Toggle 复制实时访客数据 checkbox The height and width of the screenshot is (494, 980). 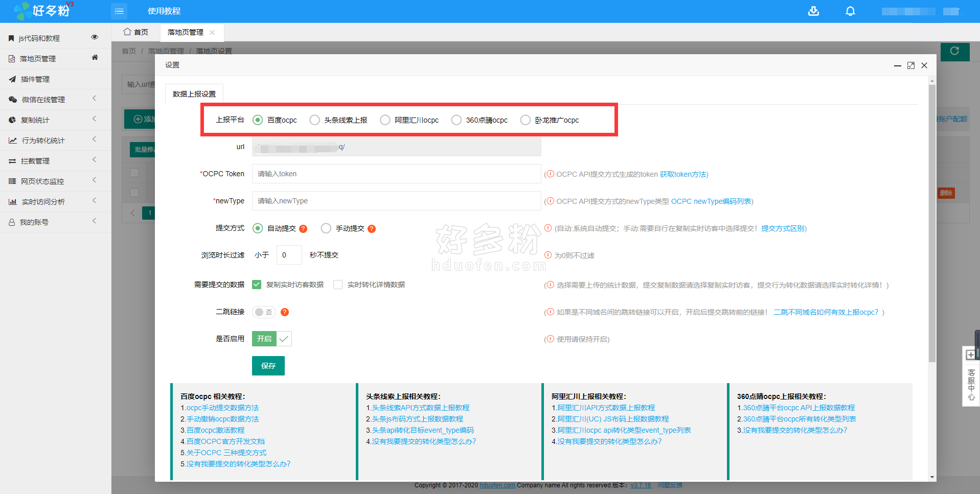(257, 285)
